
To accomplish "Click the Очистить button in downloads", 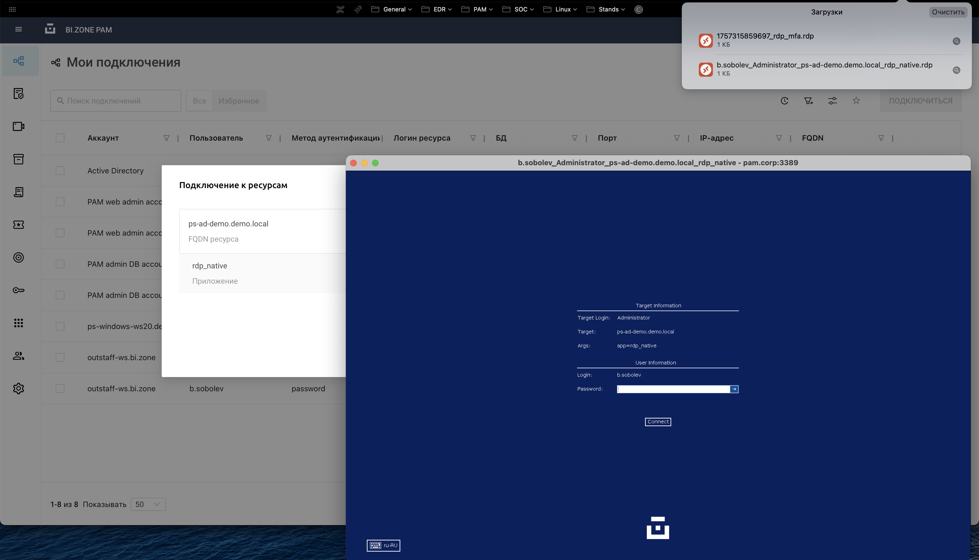I will pyautogui.click(x=948, y=12).
